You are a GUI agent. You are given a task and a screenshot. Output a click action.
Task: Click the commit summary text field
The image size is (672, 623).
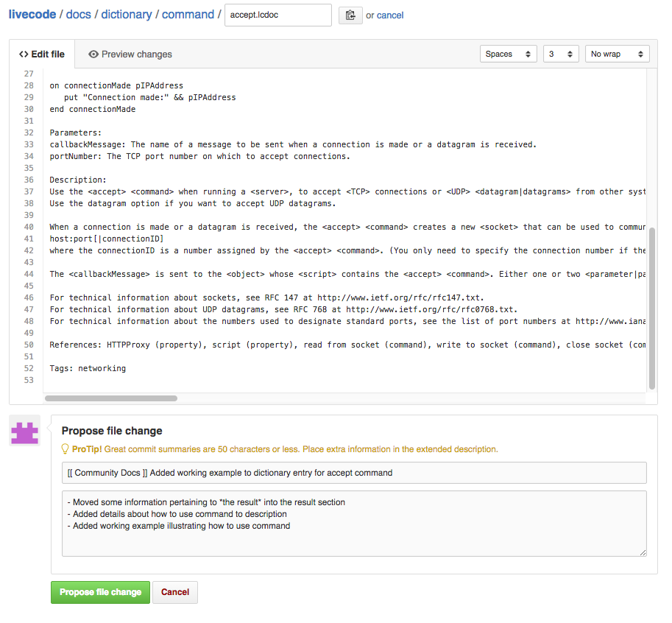click(353, 473)
